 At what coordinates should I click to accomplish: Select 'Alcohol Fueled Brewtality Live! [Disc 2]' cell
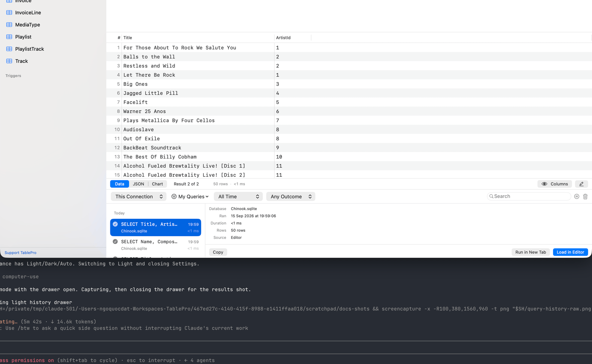tap(198, 175)
